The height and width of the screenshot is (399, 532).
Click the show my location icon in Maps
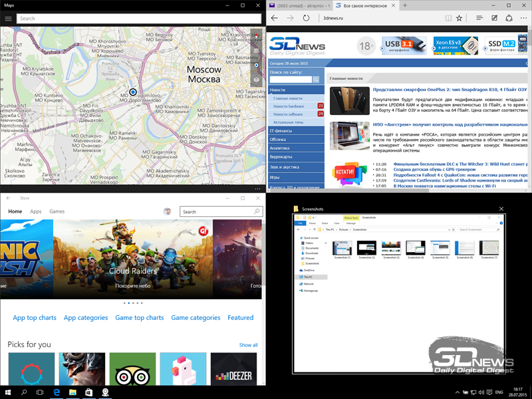[257, 65]
